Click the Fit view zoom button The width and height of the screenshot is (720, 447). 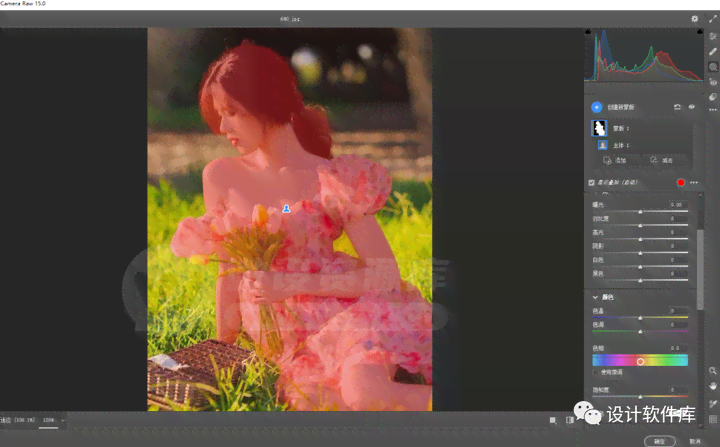17,420
